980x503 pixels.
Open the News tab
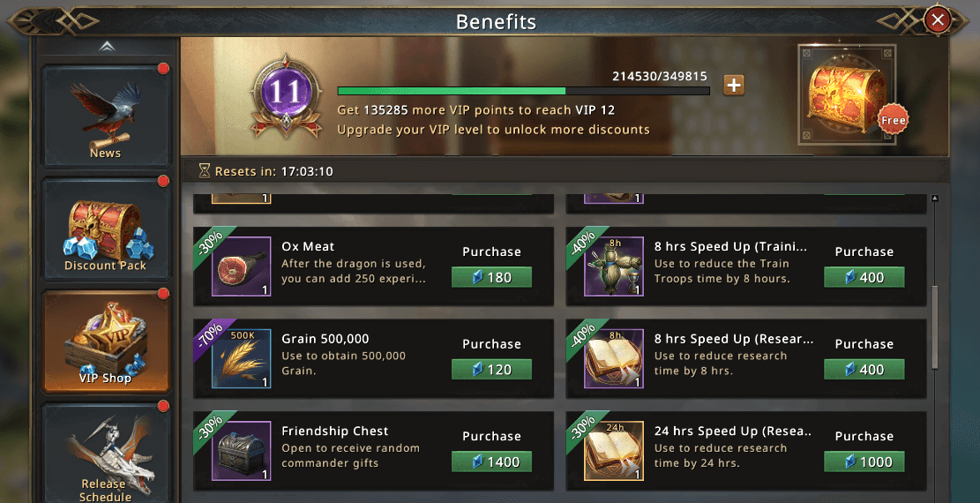105,115
